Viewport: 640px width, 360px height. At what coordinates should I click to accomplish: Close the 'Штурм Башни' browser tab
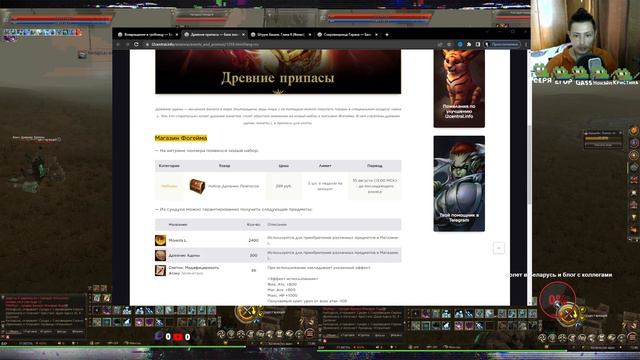tap(309, 35)
